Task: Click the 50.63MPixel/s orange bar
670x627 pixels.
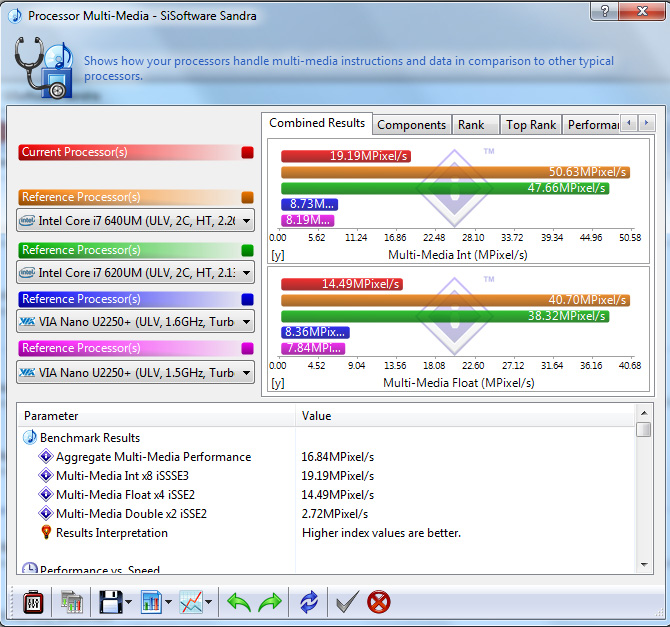Action: [455, 172]
